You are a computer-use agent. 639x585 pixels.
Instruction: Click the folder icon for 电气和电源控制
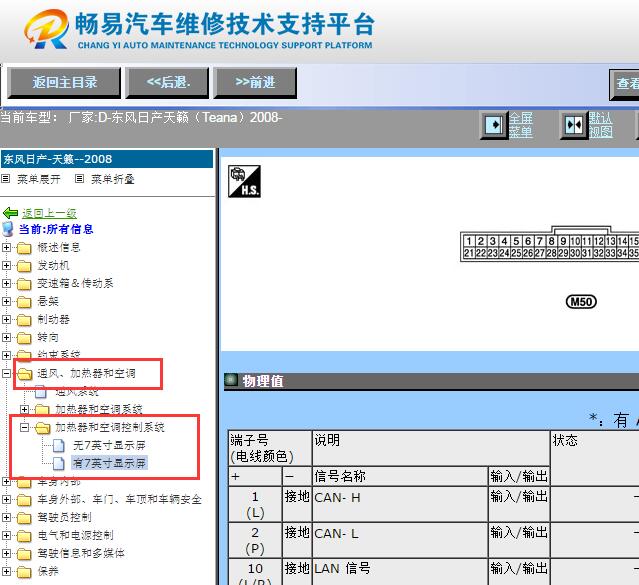pos(24,535)
